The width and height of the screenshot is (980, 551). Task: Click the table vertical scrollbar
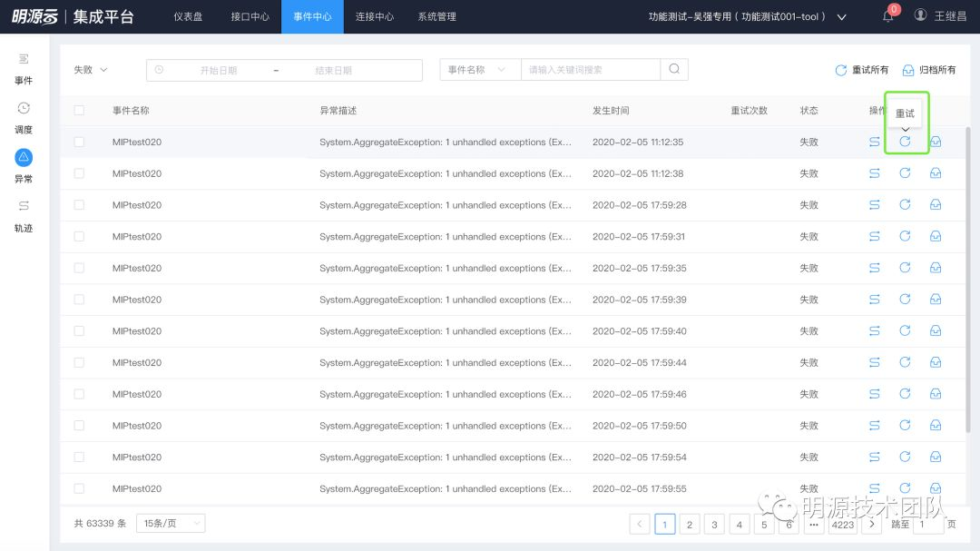968,279
